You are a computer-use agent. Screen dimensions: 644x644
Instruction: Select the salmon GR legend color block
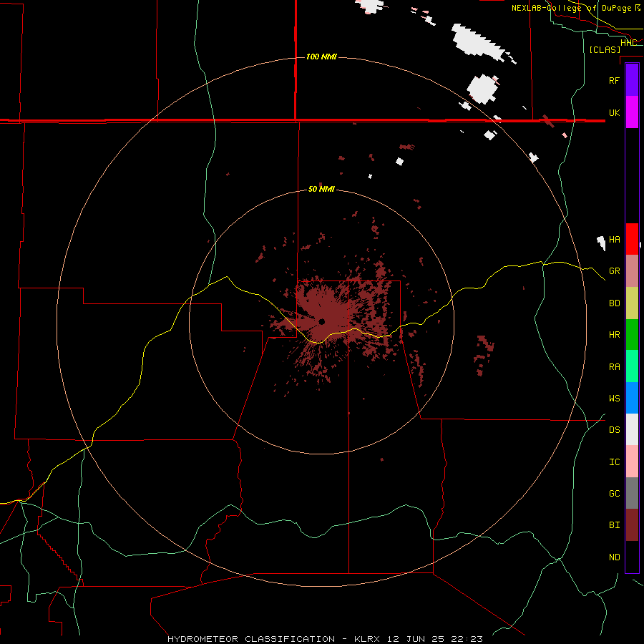[632, 271]
